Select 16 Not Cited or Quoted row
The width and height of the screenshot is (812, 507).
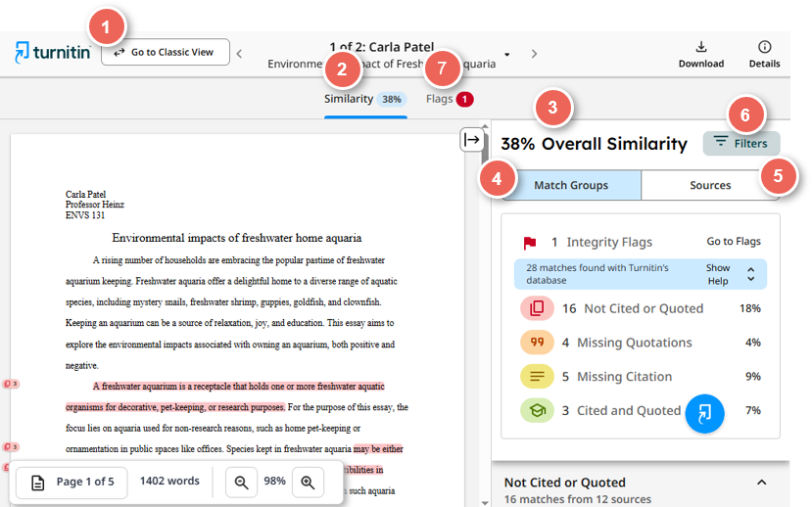point(640,308)
